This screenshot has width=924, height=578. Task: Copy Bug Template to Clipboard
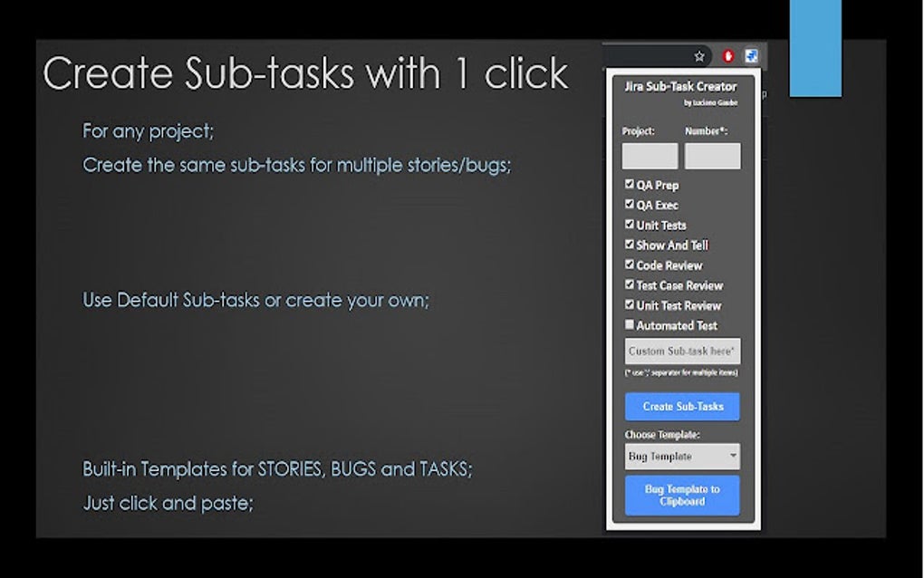coord(682,496)
